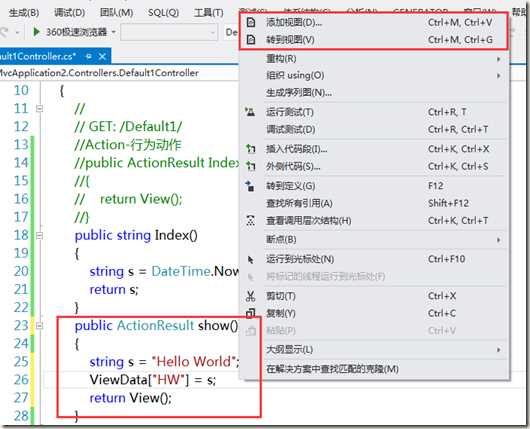This screenshot has width=530, height=429.
Task: Click 360极速浏览器 run button label
Action: tap(76, 32)
